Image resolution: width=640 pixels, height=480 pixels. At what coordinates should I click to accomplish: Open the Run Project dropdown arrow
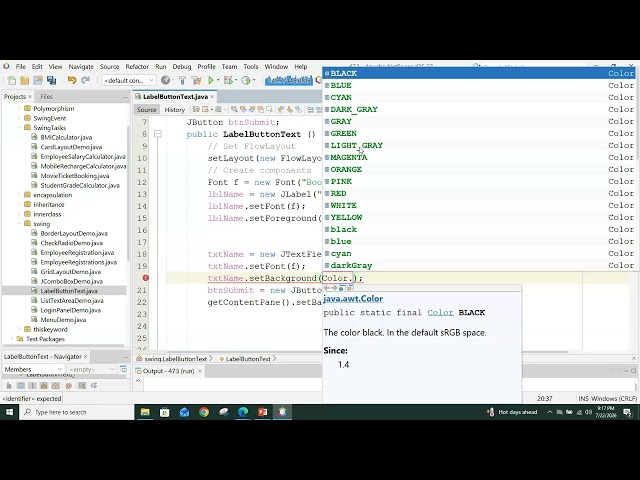(218, 80)
